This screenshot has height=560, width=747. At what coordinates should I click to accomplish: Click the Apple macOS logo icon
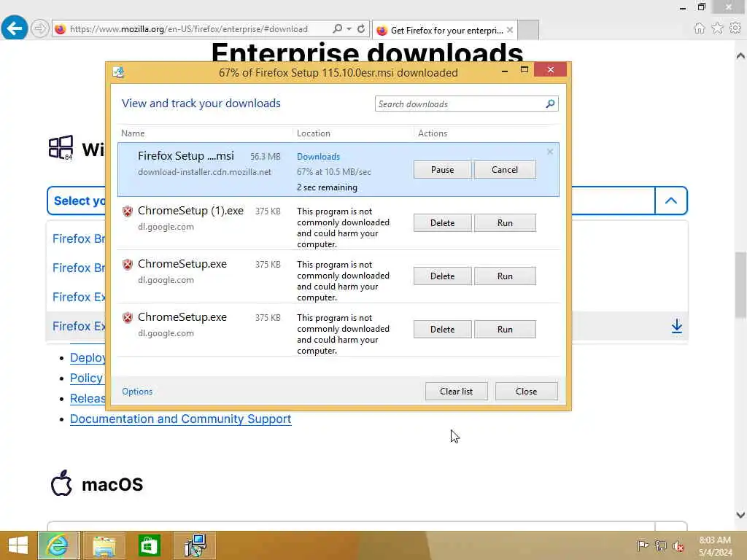pyautogui.click(x=61, y=483)
